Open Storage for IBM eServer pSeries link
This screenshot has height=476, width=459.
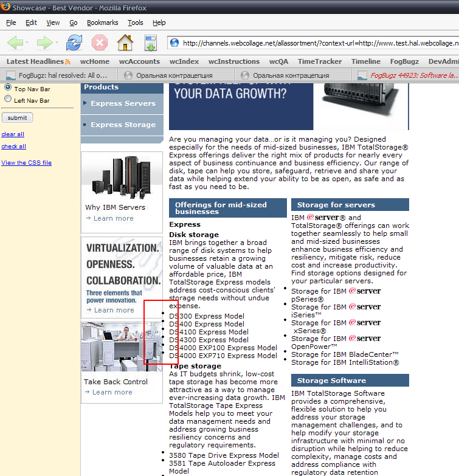pos(336,295)
